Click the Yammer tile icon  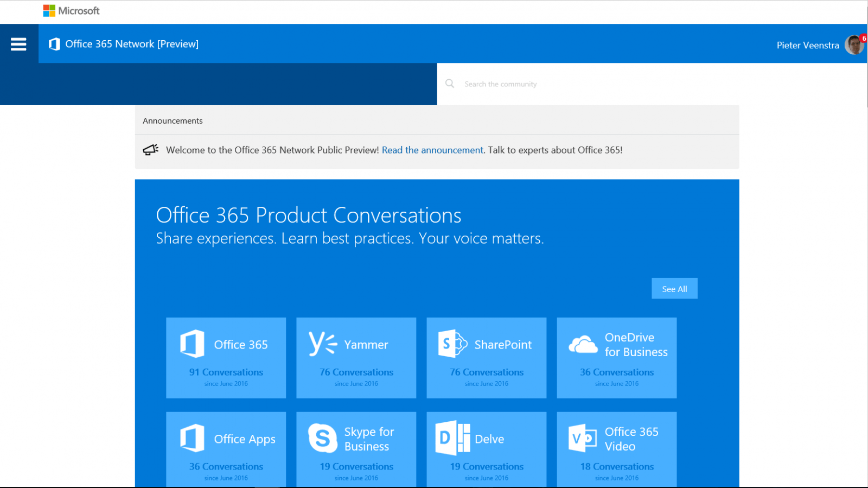tap(323, 344)
